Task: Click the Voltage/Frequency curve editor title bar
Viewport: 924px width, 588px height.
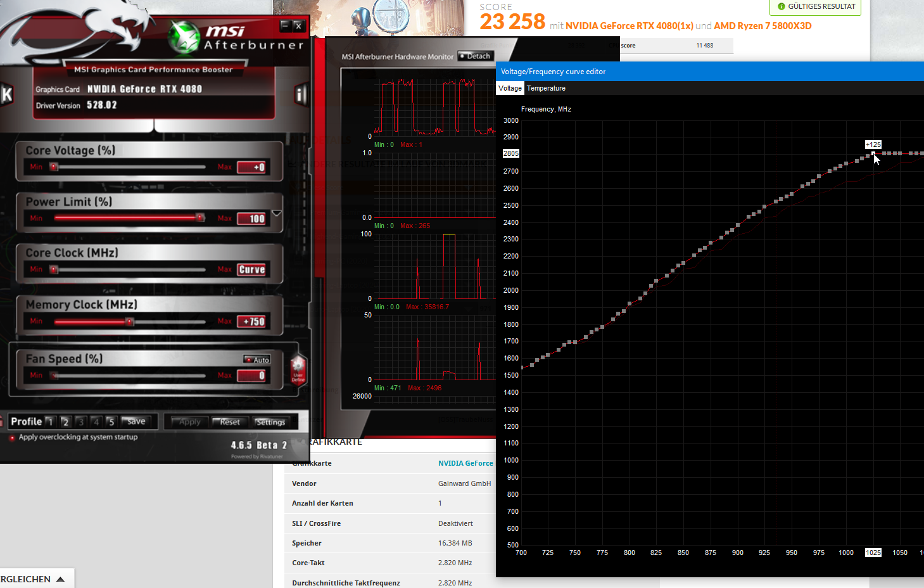Action: (x=710, y=71)
